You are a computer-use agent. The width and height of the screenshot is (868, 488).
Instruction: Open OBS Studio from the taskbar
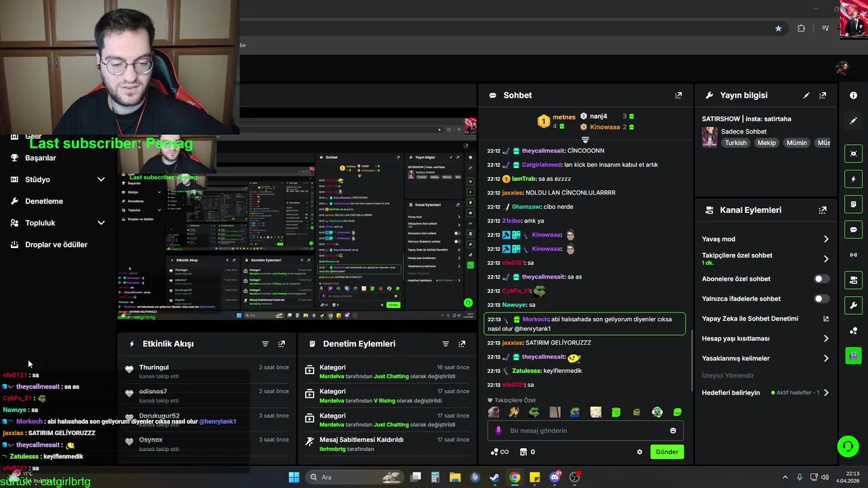[574, 477]
